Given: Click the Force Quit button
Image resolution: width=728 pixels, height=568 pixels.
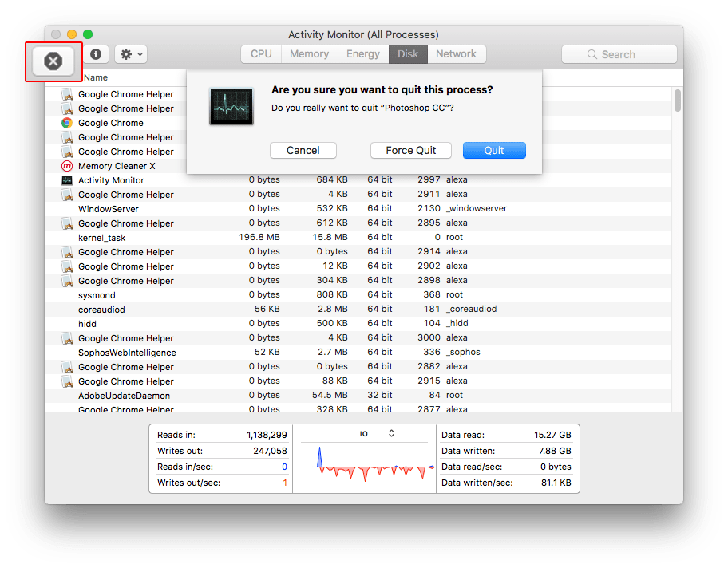Looking at the screenshot, I should (x=411, y=150).
